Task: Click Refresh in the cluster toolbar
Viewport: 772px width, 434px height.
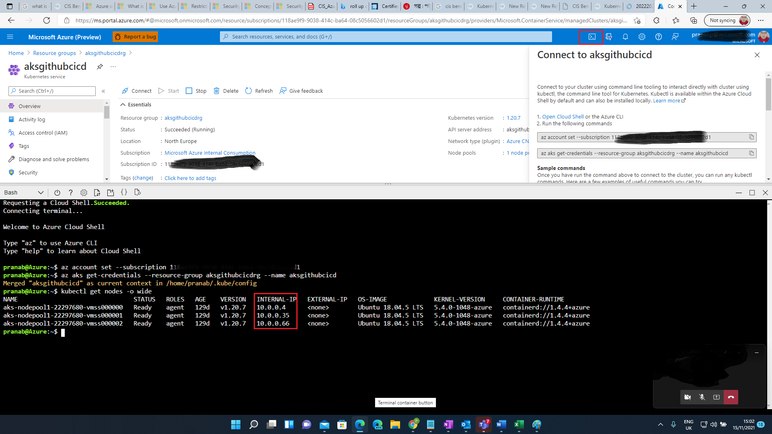Action: pyautogui.click(x=259, y=91)
